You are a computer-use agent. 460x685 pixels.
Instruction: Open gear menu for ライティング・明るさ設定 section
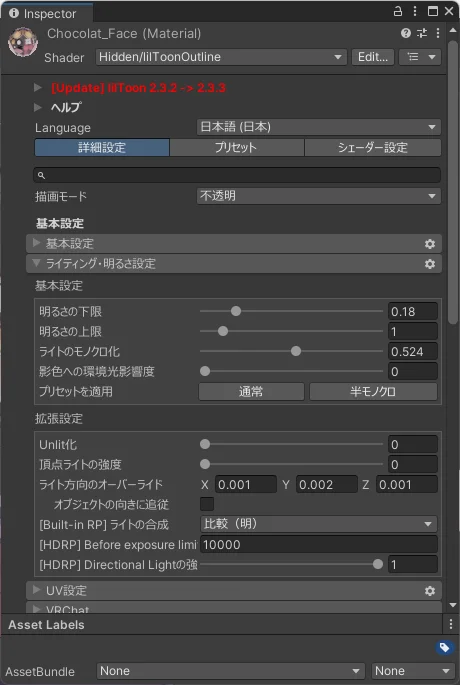tap(430, 264)
